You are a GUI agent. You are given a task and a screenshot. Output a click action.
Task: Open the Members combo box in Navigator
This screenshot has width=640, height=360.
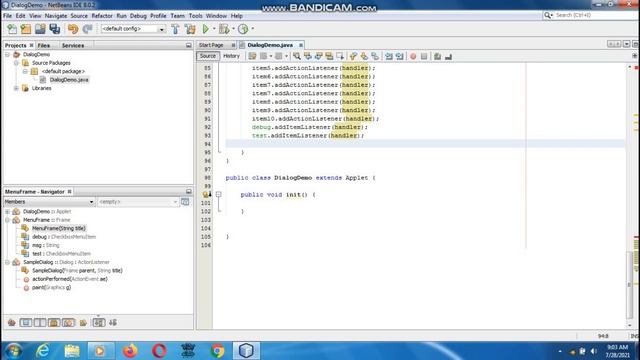(x=49, y=202)
